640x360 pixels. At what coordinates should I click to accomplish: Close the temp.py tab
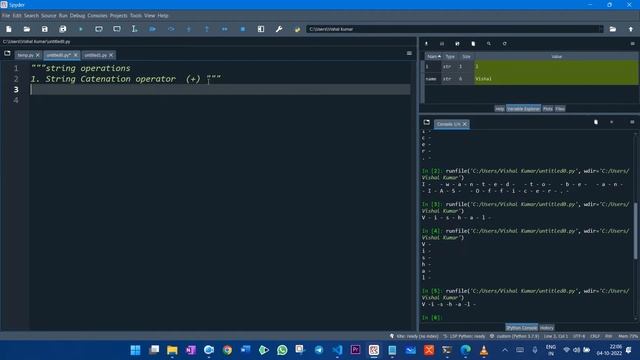point(38,55)
